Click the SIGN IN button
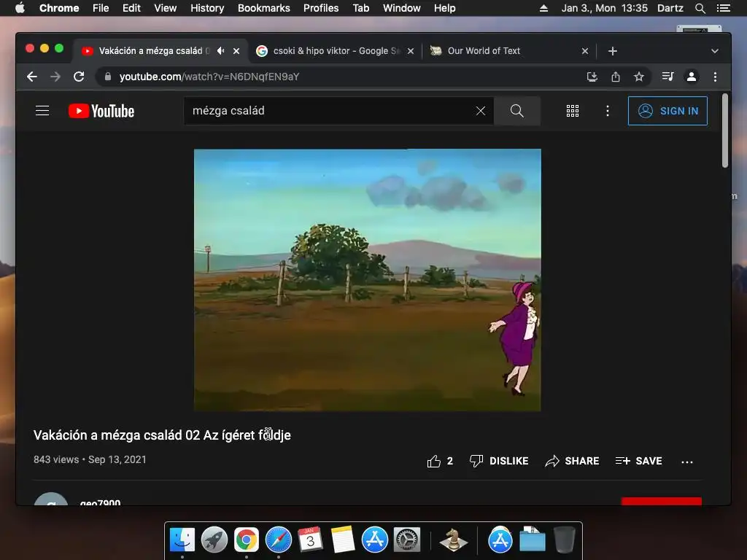Viewport: 747px width, 560px height. coord(667,111)
